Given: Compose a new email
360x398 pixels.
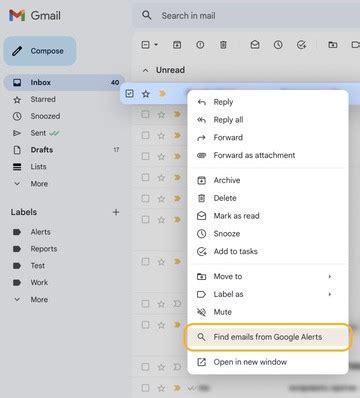Looking at the screenshot, I should pos(40,51).
